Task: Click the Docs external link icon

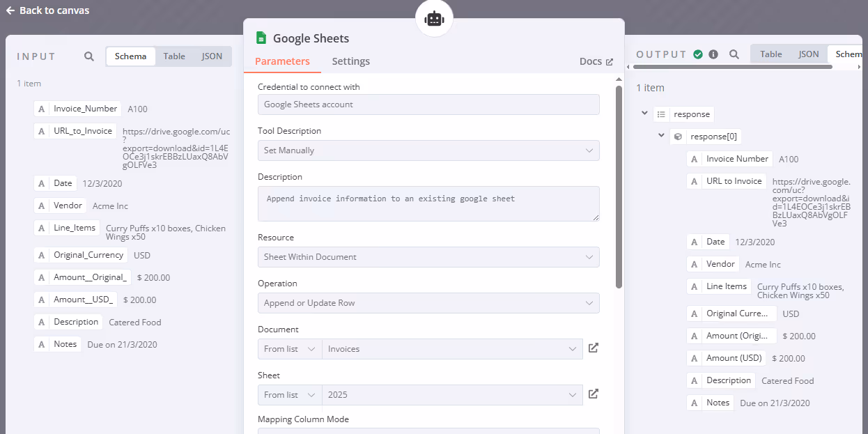Action: pos(610,62)
